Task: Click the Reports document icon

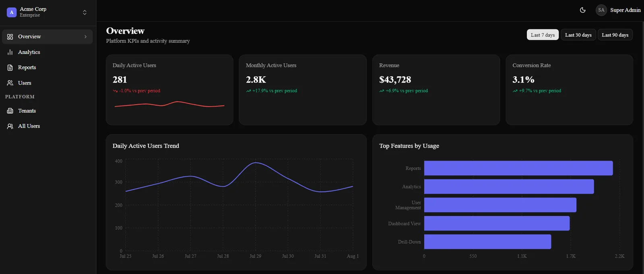Action: pyautogui.click(x=10, y=68)
